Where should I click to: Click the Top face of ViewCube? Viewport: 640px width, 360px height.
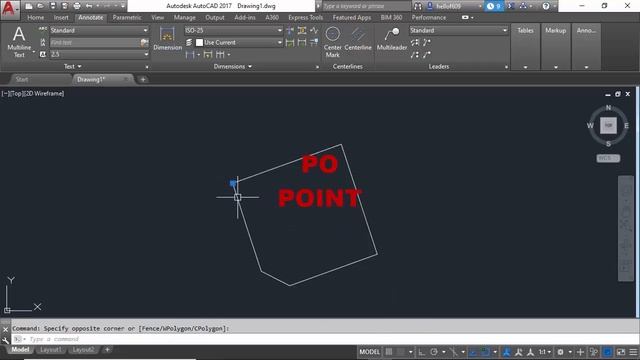(608, 125)
